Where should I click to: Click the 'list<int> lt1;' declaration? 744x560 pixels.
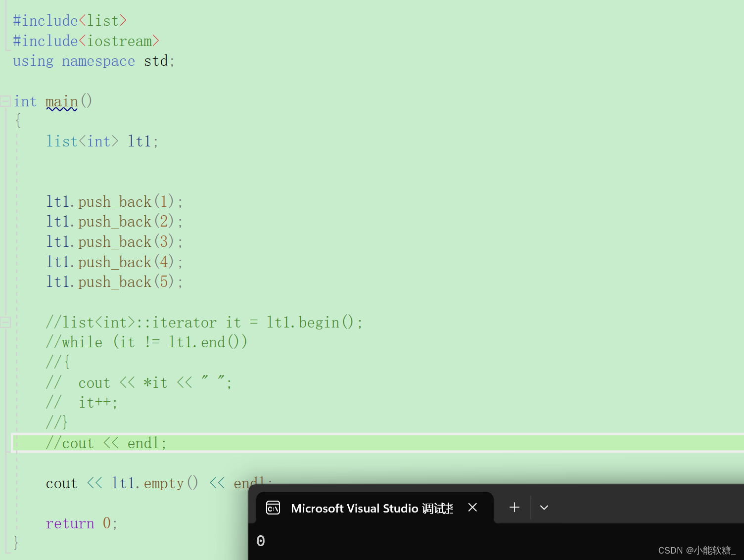pyautogui.click(x=102, y=141)
